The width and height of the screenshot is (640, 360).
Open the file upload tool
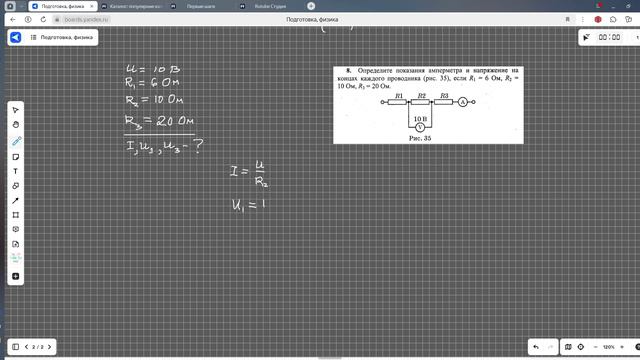pos(16,244)
